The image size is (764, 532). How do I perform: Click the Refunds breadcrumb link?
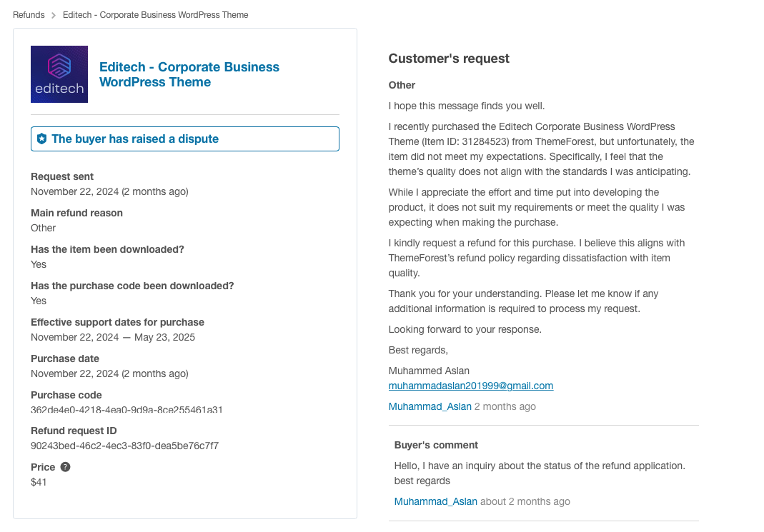coord(29,15)
